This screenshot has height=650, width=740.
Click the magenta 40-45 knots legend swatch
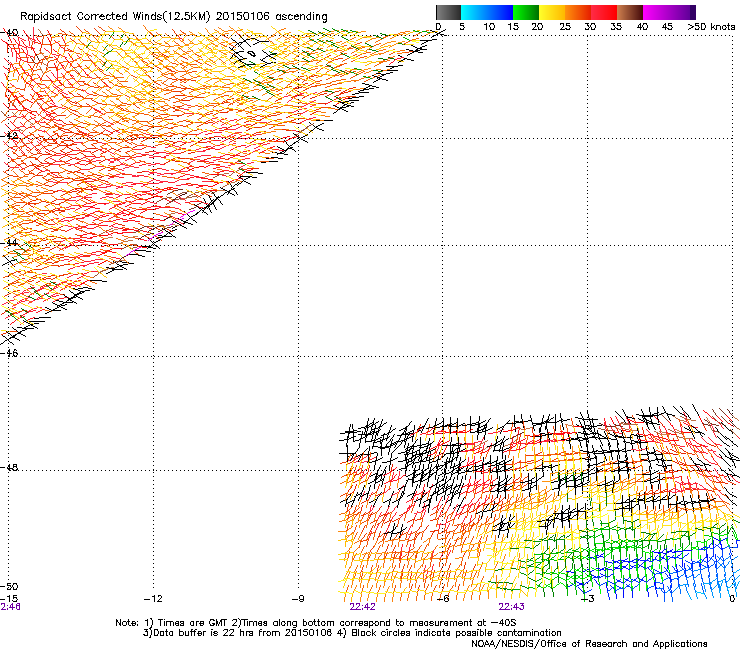656,12
